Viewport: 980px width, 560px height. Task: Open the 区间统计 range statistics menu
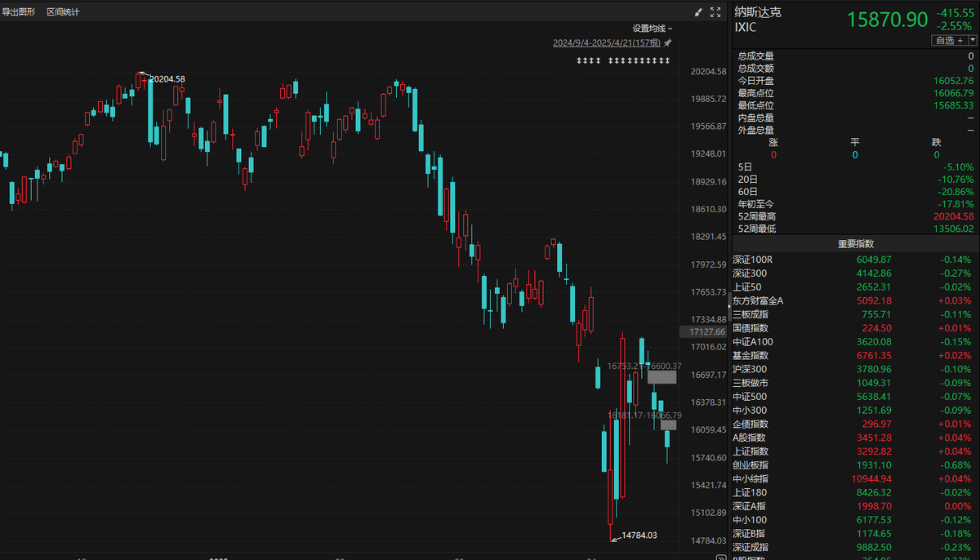tap(63, 12)
